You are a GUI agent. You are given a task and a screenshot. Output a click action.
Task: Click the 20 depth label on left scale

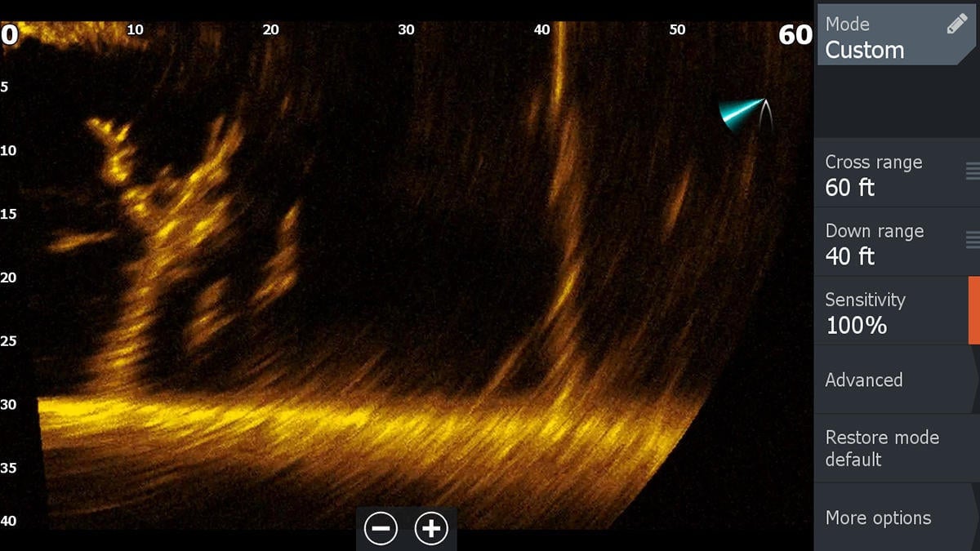[9, 278]
